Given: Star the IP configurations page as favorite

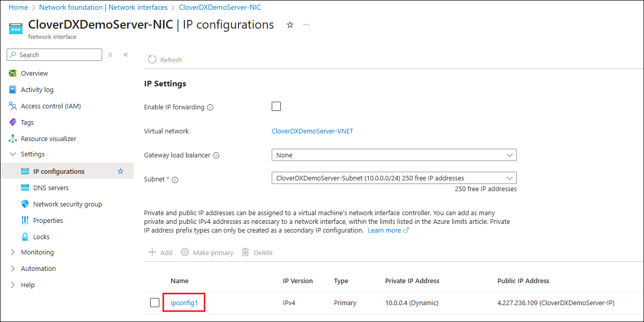Looking at the screenshot, I should pyautogui.click(x=290, y=24).
